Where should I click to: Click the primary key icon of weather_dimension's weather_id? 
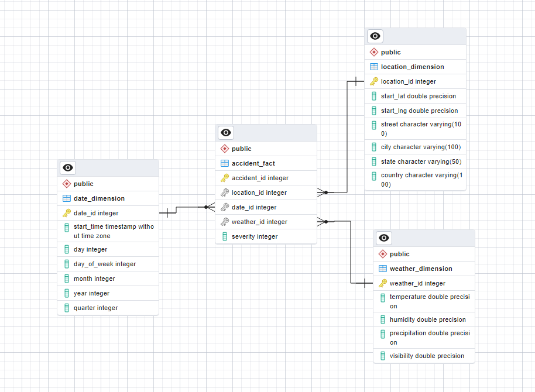coord(383,284)
